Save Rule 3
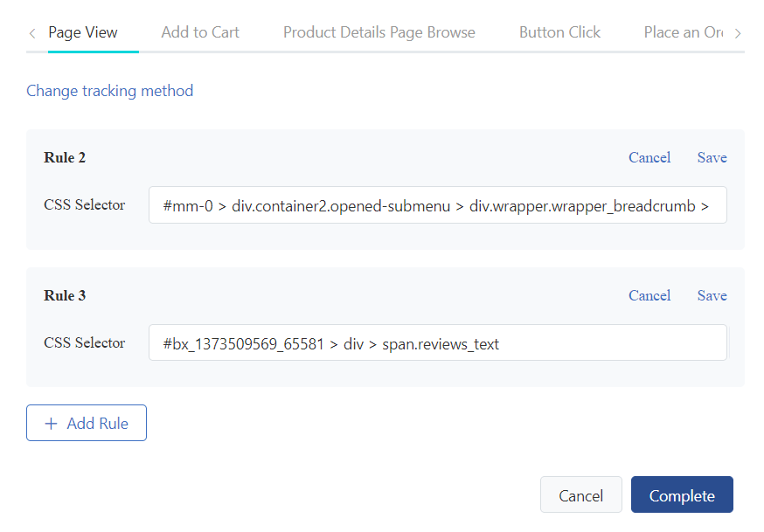This screenshot has width=764, height=532. click(x=712, y=295)
